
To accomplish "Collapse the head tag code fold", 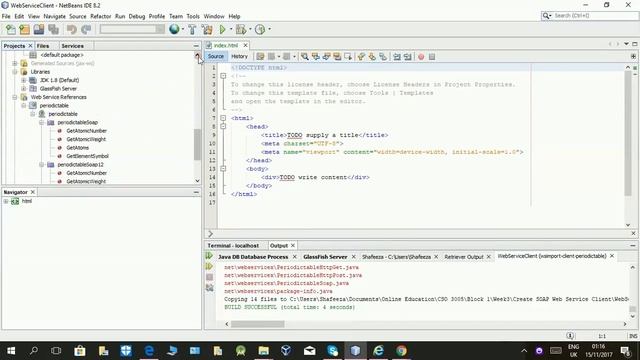I will click(x=223, y=127).
